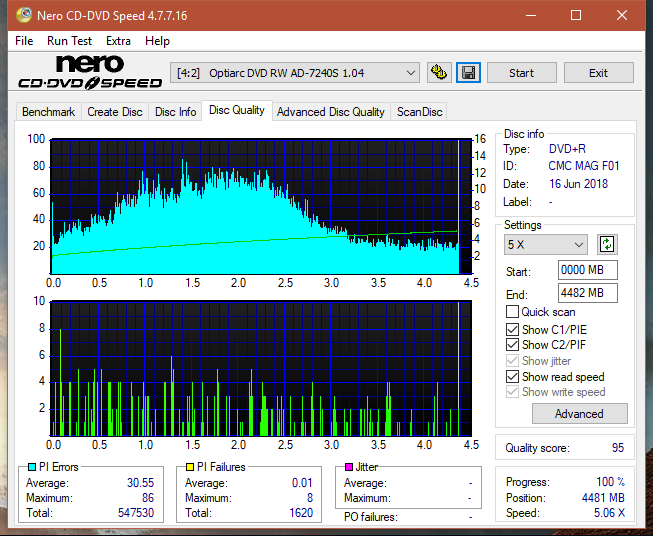This screenshot has height=536, width=653.
Task: Click the Start button
Action: click(521, 73)
